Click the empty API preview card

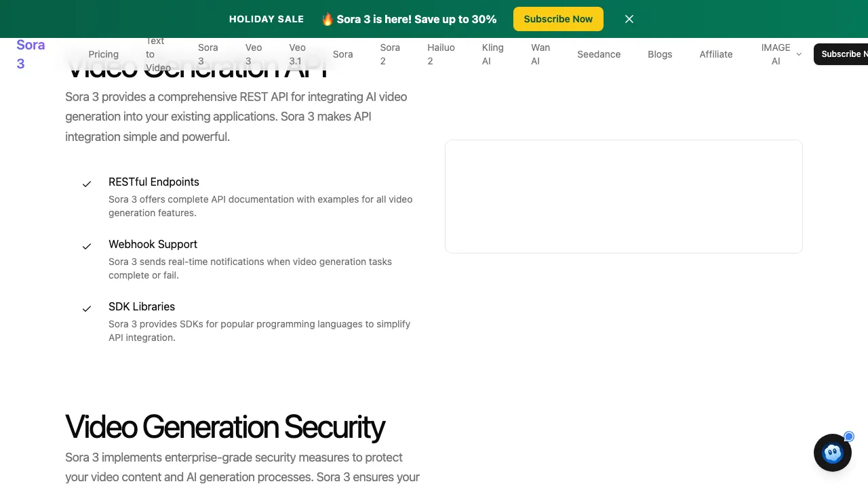[x=623, y=197]
